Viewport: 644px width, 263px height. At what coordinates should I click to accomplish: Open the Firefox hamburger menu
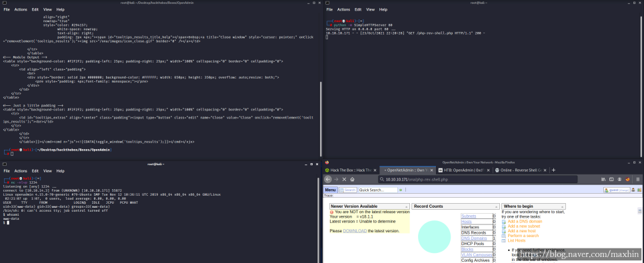coord(638,179)
